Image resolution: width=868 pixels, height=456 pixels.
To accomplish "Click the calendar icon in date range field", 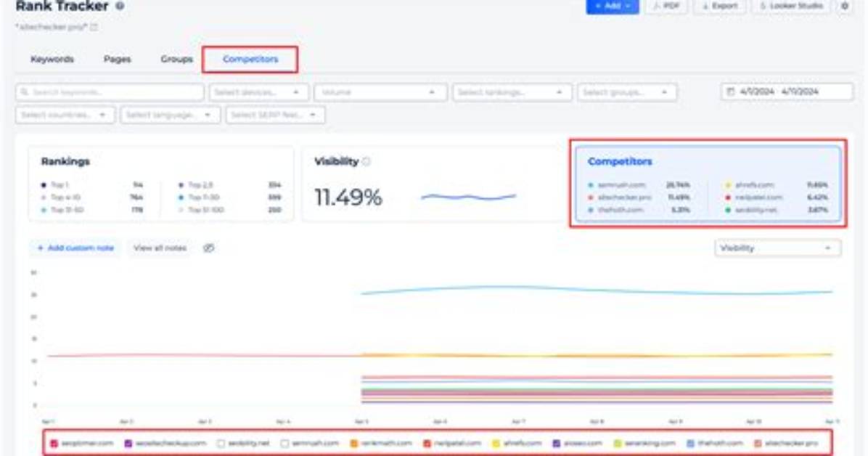I will (x=730, y=91).
